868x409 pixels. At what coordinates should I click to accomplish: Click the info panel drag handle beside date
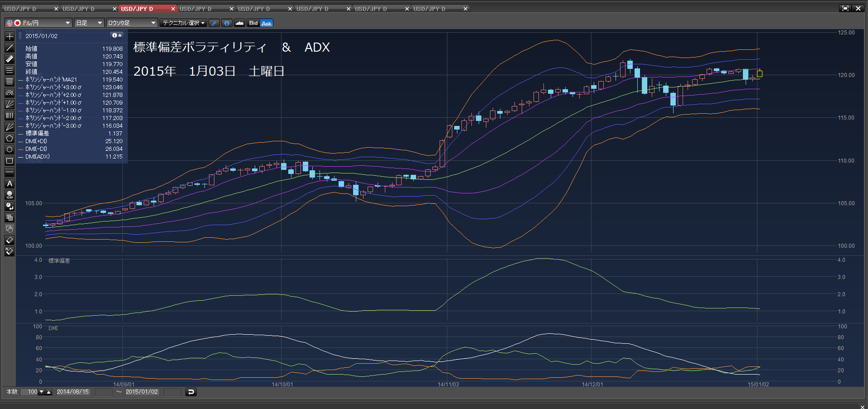pos(20,35)
